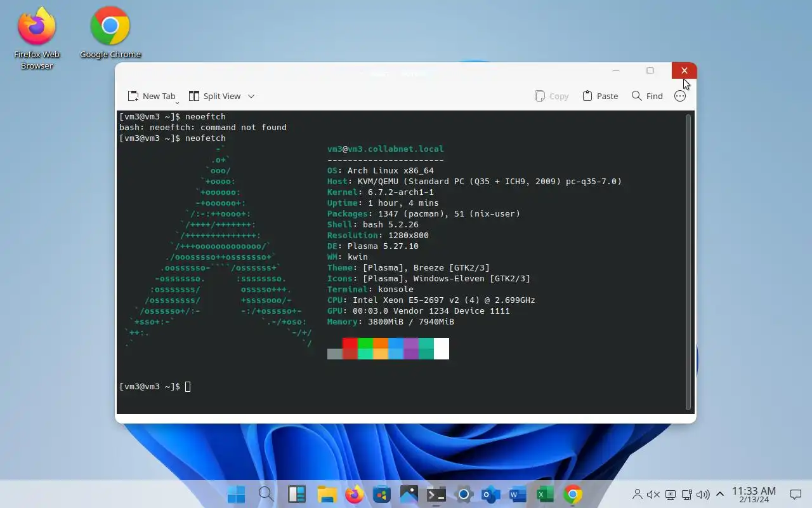Switch to Konsole terminal taskbar icon
The width and height of the screenshot is (812, 508).
436,494
